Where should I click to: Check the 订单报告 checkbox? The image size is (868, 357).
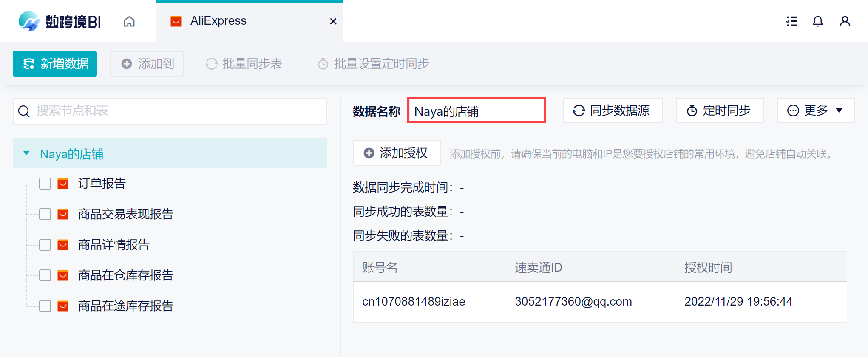(x=45, y=184)
